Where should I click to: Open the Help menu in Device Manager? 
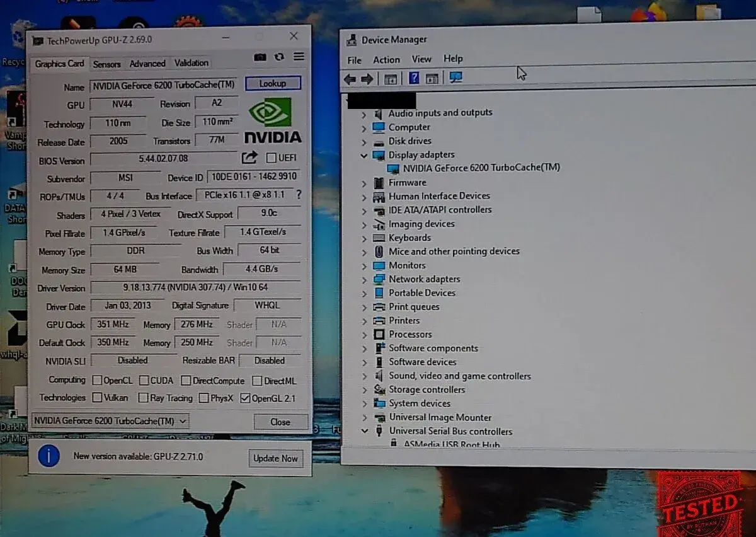453,59
